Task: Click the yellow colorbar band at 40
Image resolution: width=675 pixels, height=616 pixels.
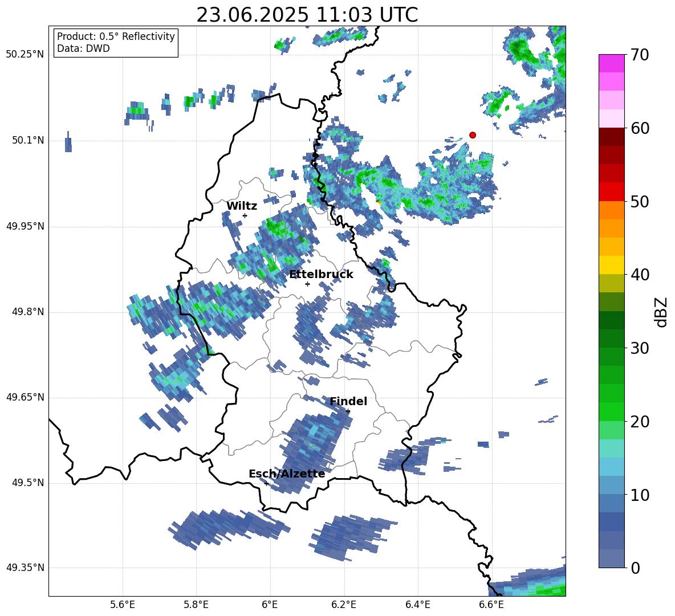Action: pyautogui.click(x=612, y=265)
